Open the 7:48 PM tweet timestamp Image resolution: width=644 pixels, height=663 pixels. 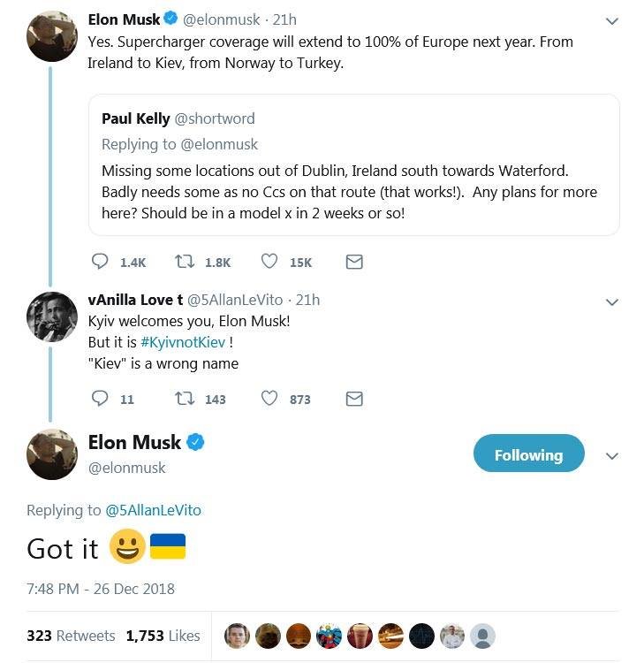point(101,589)
